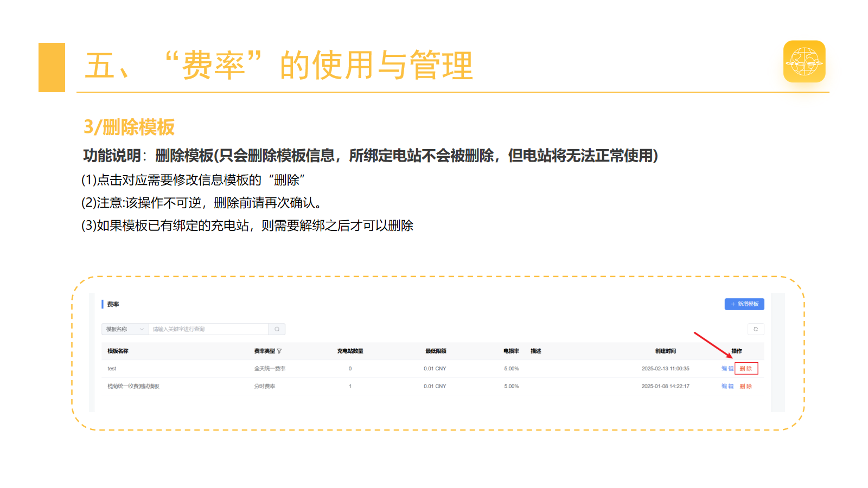Click the keyword search input field
Screen dimensions: 868x488
click(209, 329)
